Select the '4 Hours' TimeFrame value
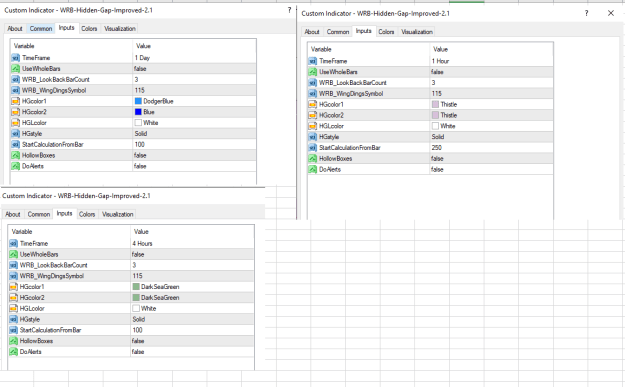The width and height of the screenshot is (625, 387). click(142, 244)
